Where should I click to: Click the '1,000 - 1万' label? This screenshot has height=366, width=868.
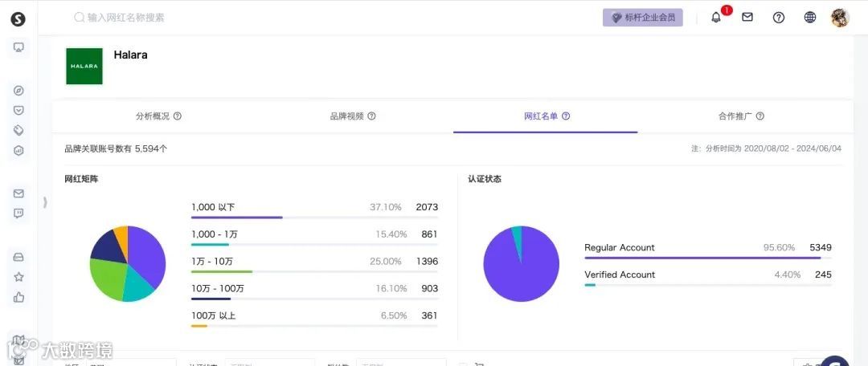pyautogui.click(x=215, y=234)
